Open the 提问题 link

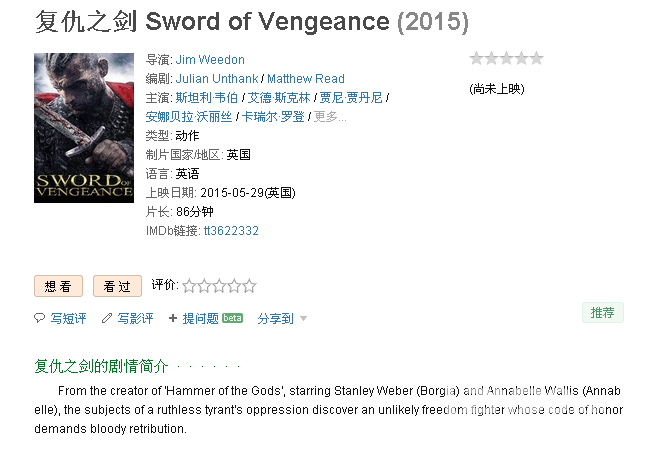click(x=201, y=319)
